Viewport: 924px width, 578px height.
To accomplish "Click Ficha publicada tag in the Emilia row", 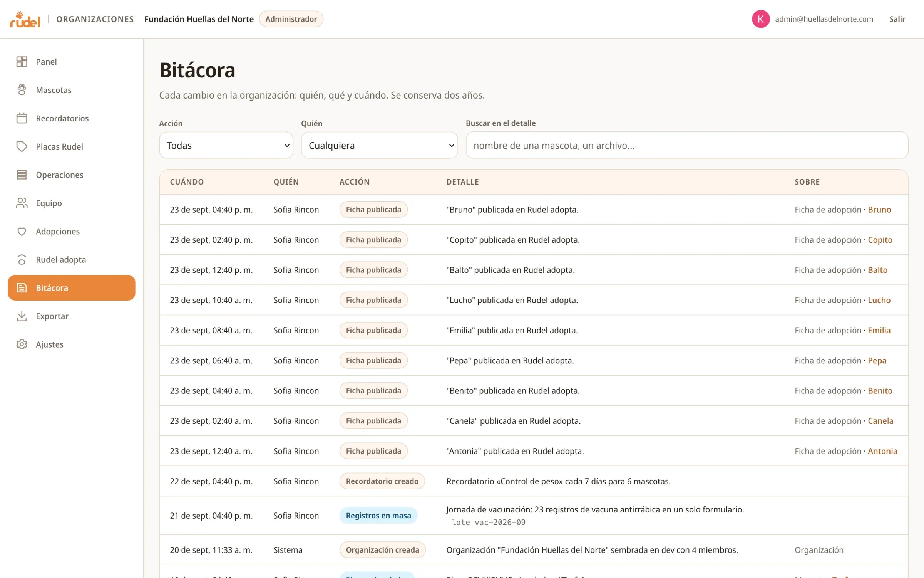I will point(373,330).
